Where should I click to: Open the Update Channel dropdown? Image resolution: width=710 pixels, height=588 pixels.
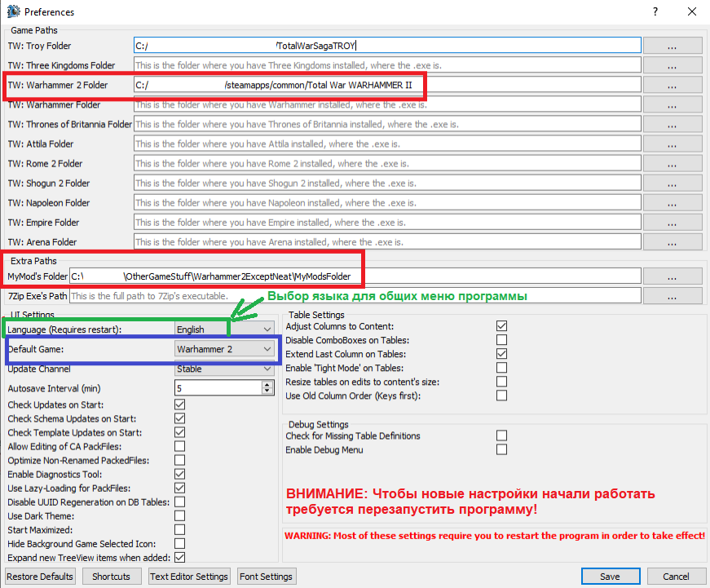click(x=224, y=369)
